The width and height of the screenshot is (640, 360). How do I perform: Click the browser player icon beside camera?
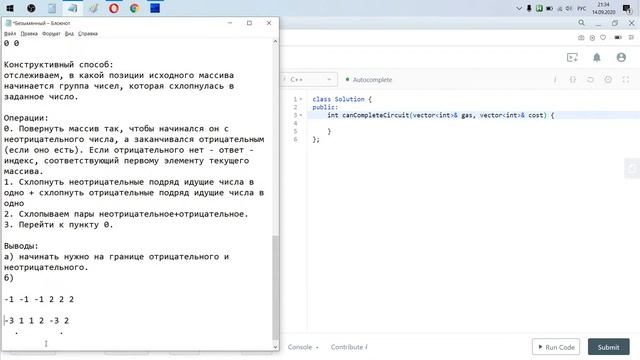pyautogui.click(x=592, y=38)
